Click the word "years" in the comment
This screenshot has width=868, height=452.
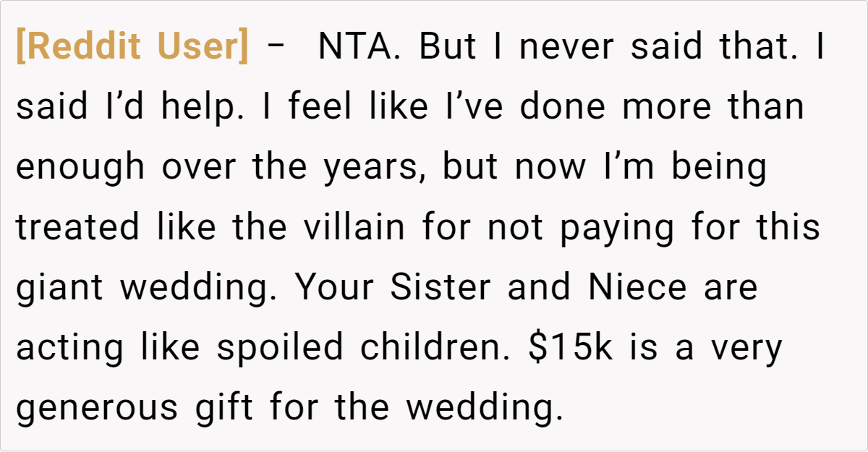point(374,168)
